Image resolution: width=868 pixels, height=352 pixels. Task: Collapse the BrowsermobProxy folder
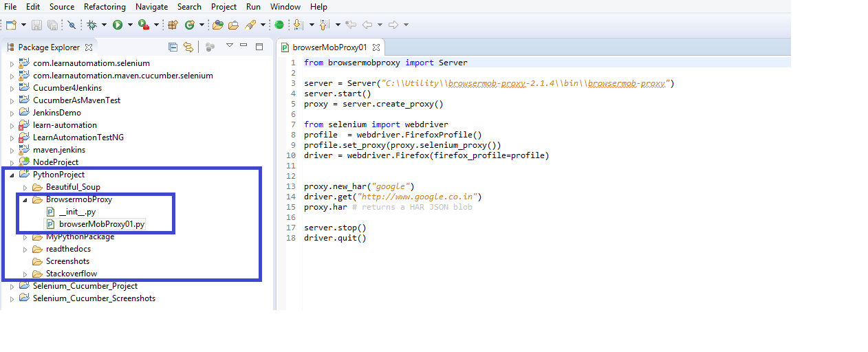25,199
